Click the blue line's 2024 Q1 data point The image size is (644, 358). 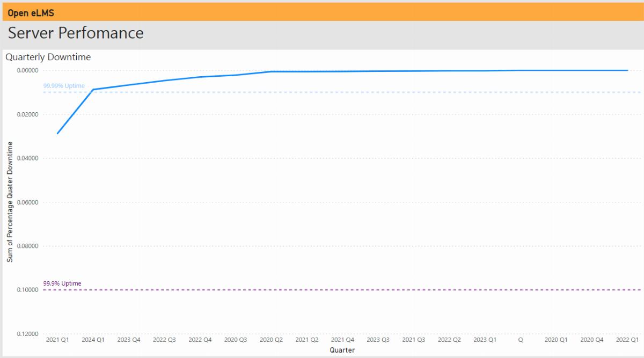tap(93, 90)
